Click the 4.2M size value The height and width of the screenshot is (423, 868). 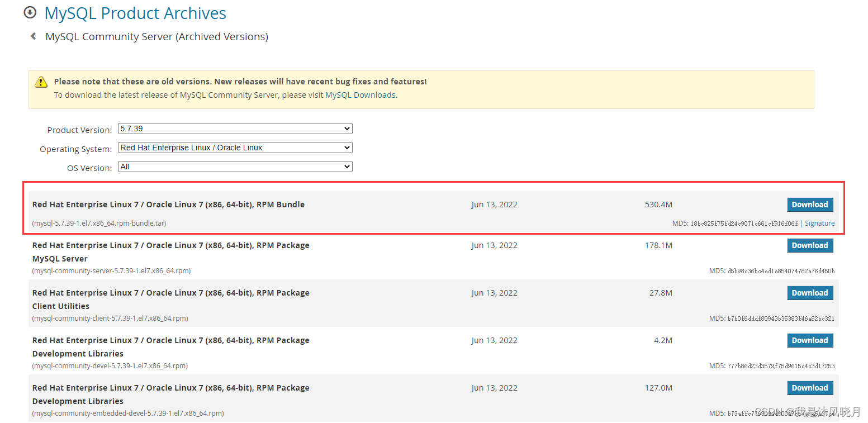pyautogui.click(x=663, y=340)
